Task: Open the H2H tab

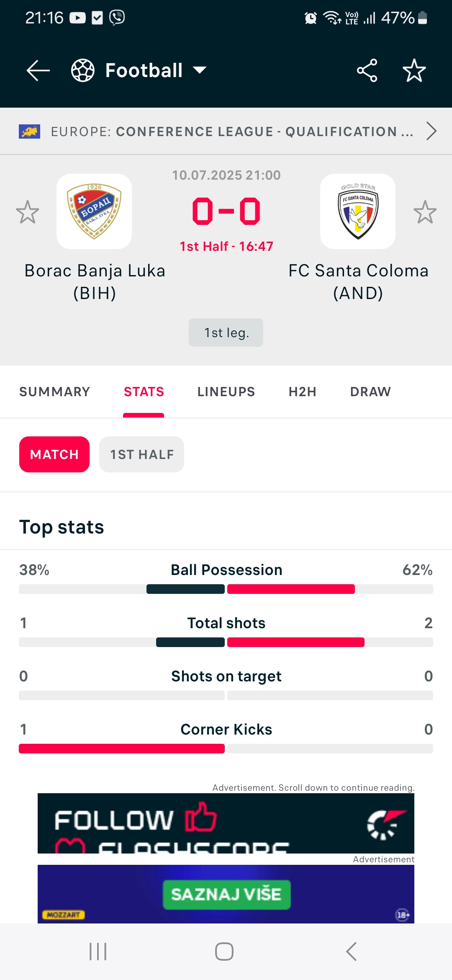Action: 303,392
